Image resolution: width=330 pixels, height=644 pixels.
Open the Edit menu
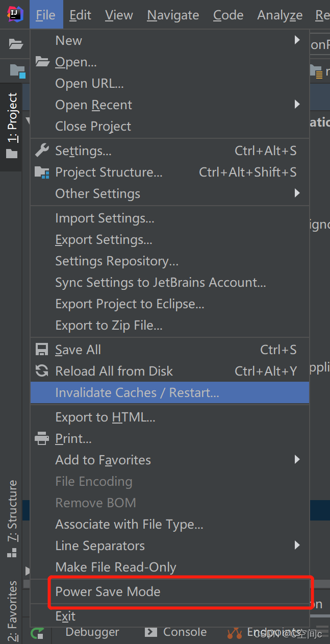(81, 15)
